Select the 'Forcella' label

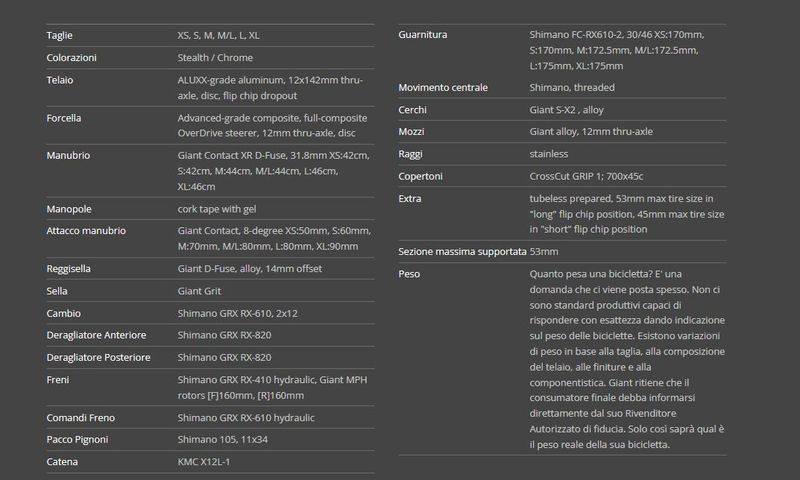click(x=64, y=118)
